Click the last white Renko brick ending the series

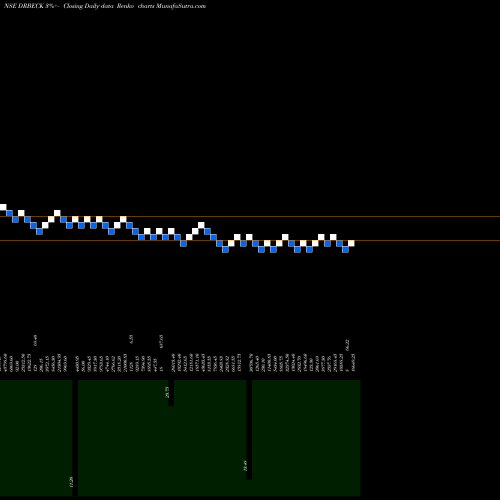click(351, 243)
